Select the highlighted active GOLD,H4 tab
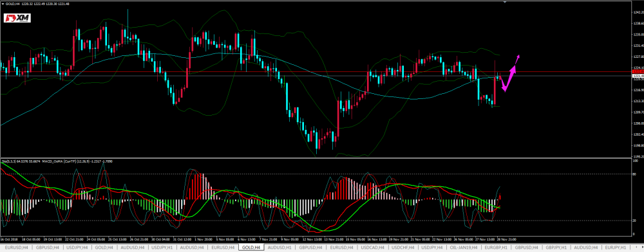644x252 pixels. 251,248
